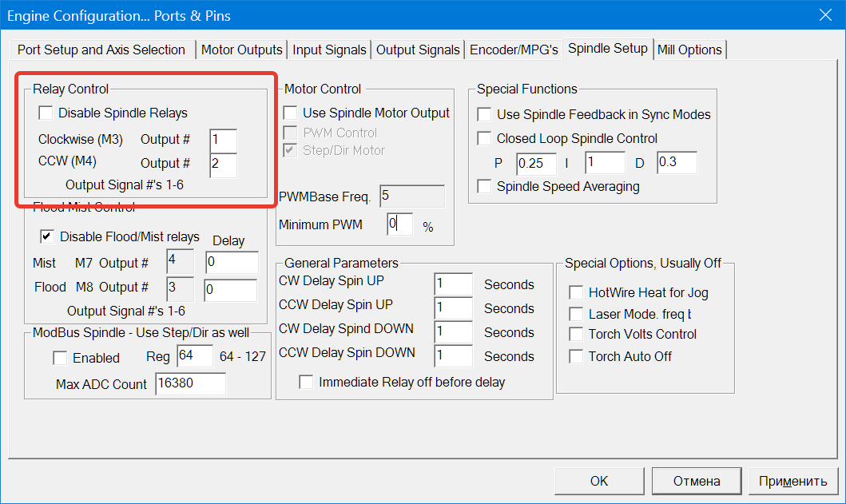846x504 pixels.
Task: Enable the ModBus Spindle checkbox
Action: (x=60, y=358)
